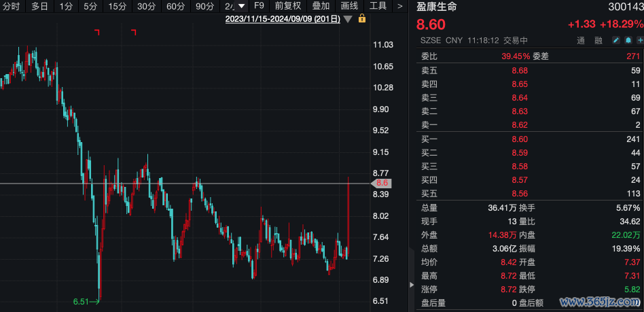Click the 买三 price 8.58
Screen dimensions: 644x312
pos(520,167)
